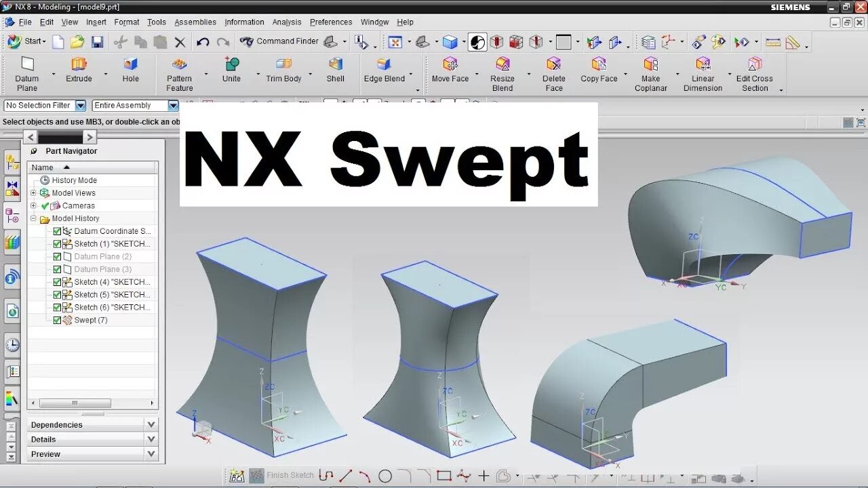Click the Undo arrow icon
The image size is (868, 488).
pyautogui.click(x=203, y=42)
